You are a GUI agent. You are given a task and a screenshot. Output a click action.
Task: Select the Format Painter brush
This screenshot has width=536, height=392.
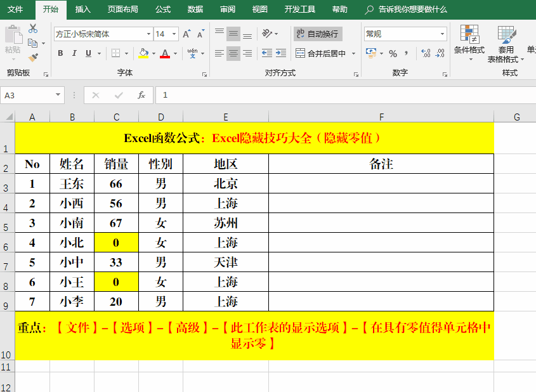[33, 58]
